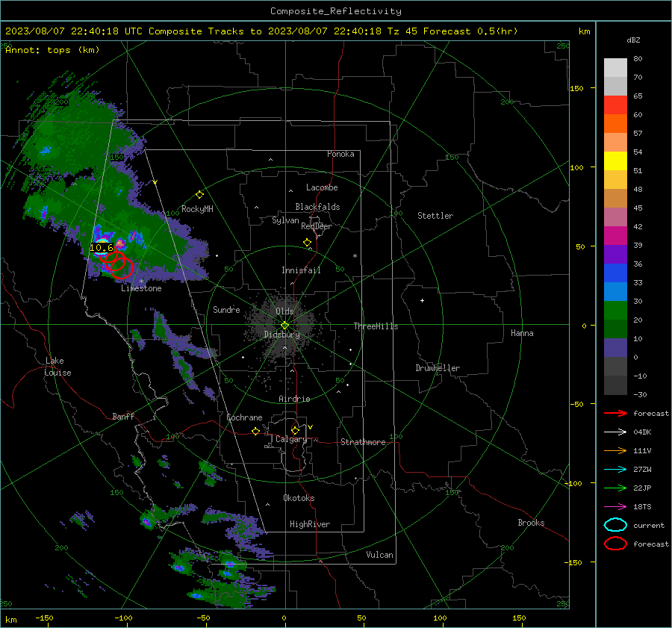672x628 pixels.
Task: Click the red swatch in dBZ scale
Action: 615,105
